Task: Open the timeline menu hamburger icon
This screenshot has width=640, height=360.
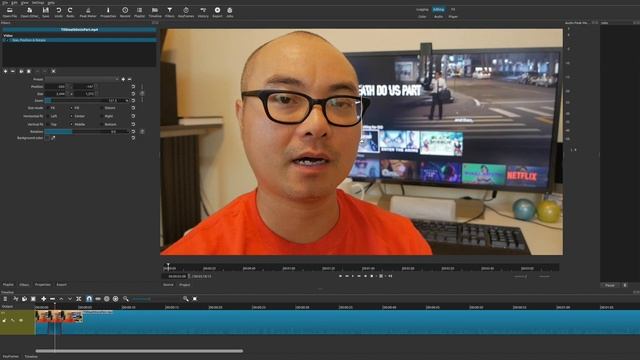Action: coord(5,299)
